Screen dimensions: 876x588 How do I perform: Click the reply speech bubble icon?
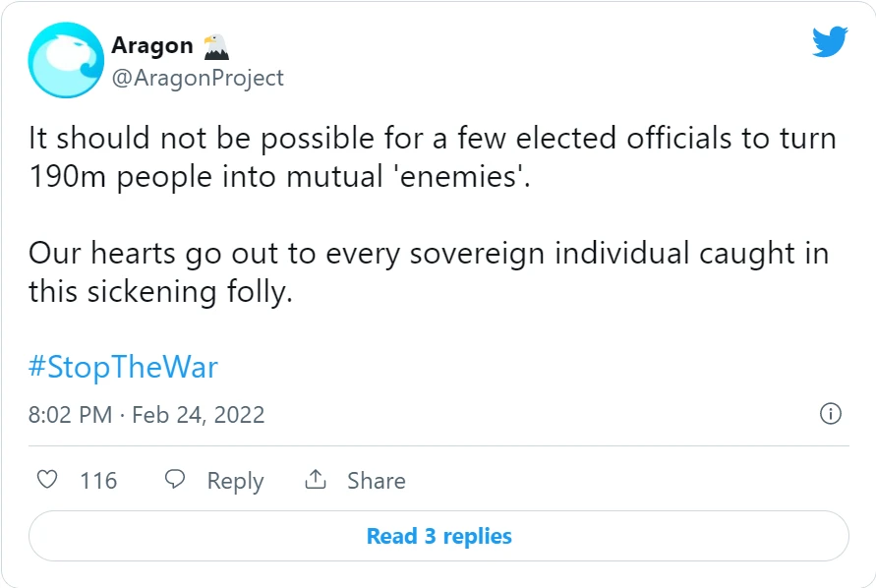(x=175, y=480)
